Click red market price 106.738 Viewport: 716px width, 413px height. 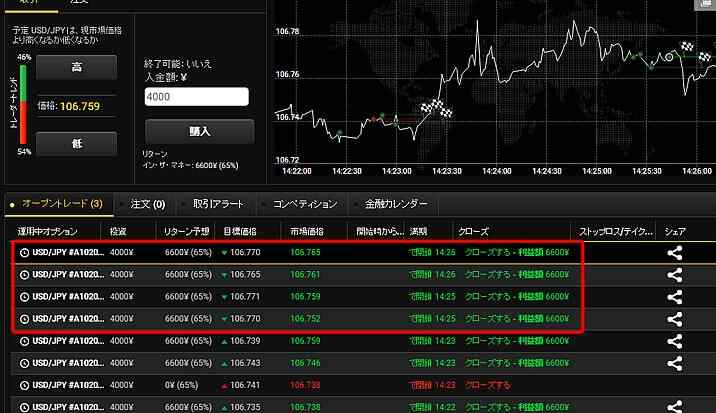(305, 385)
